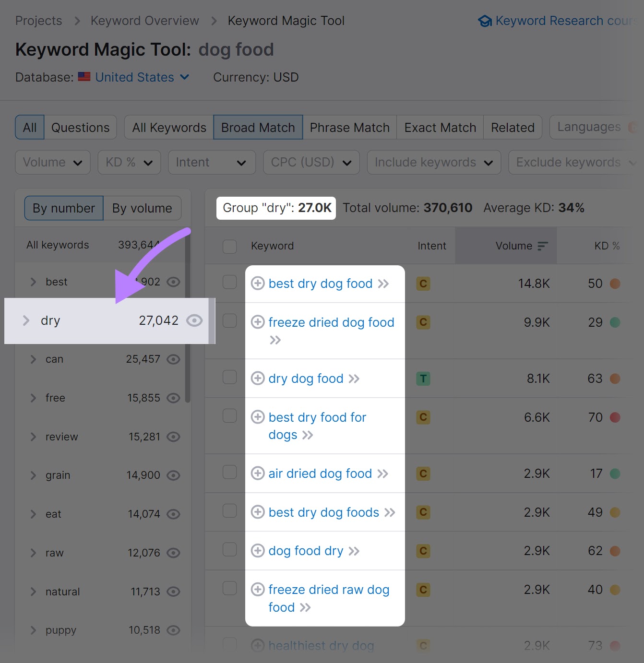
Task: Open the Volume filter dropdown
Action: coord(52,162)
